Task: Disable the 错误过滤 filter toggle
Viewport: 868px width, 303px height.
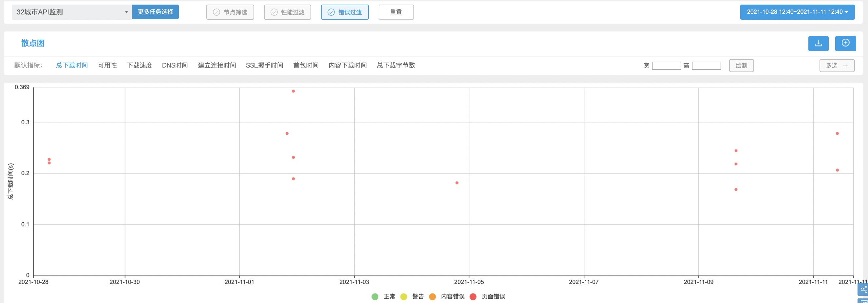Action: point(344,12)
